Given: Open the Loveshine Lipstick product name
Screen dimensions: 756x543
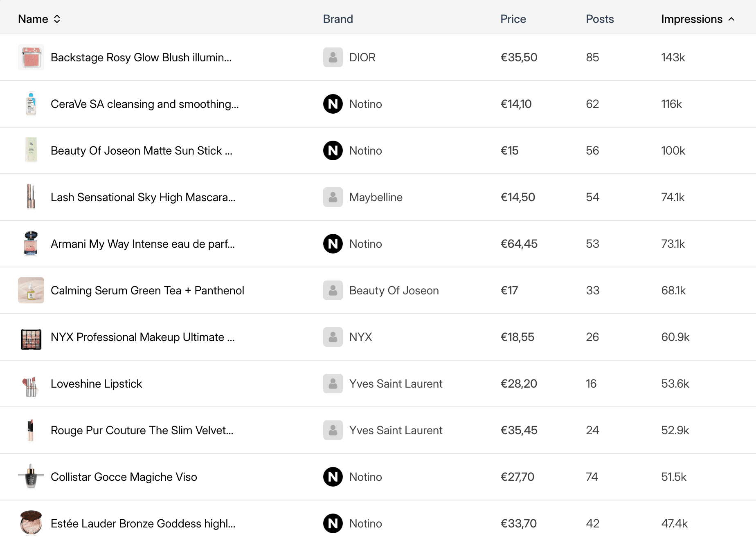Looking at the screenshot, I should (96, 384).
